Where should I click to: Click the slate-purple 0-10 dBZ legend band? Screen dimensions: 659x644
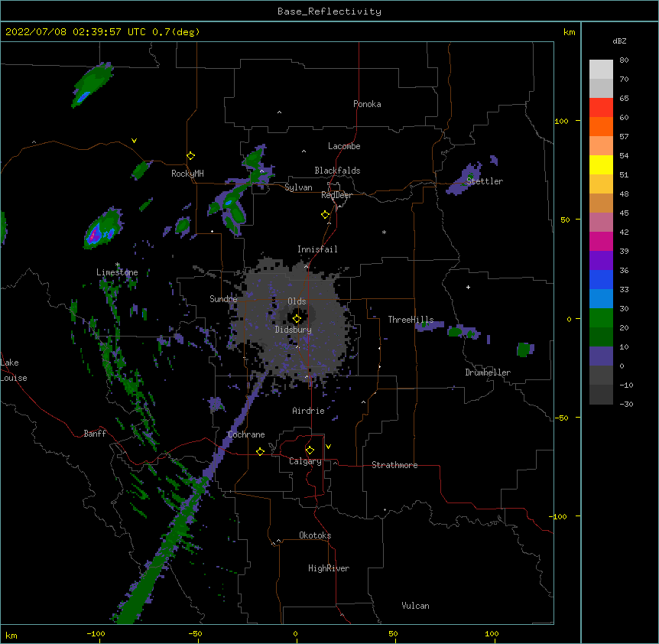(601, 356)
